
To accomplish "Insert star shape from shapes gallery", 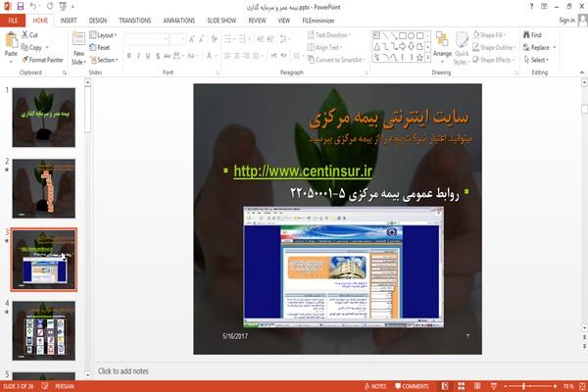I will coord(419,58).
